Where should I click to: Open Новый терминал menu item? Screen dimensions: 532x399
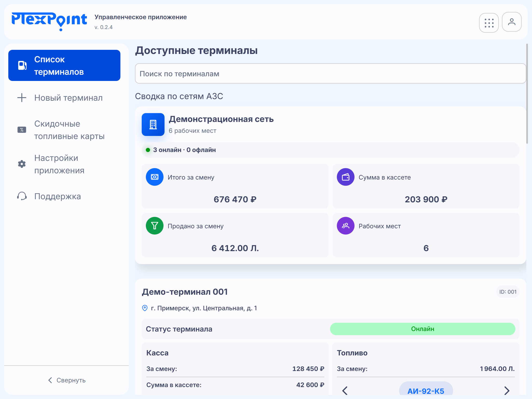64,98
